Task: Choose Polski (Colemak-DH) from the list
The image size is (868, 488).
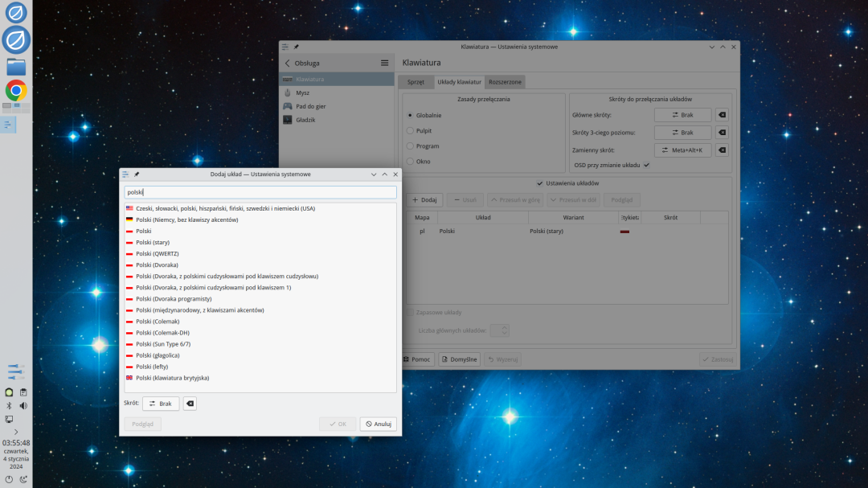Action: click(162, 332)
